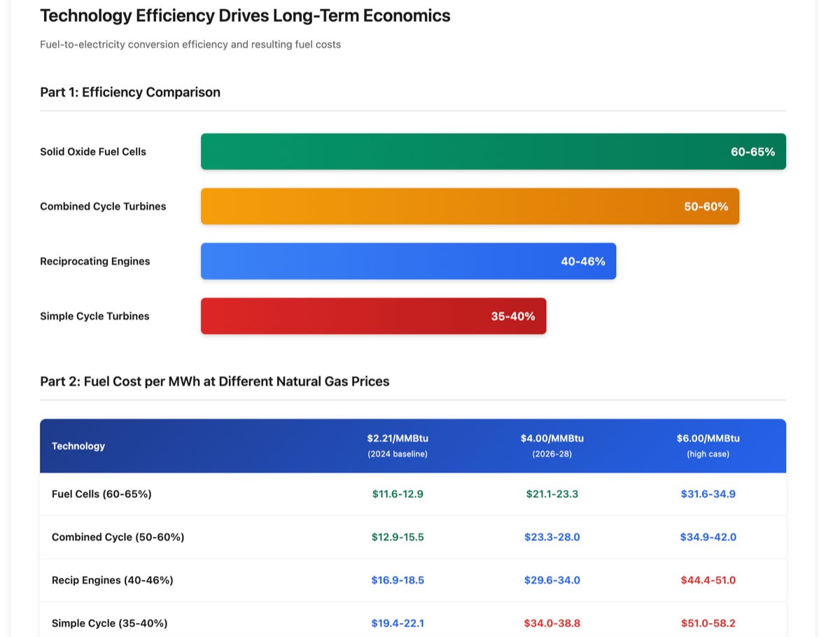Click the '(2024 baseline)' header note

pos(398,454)
